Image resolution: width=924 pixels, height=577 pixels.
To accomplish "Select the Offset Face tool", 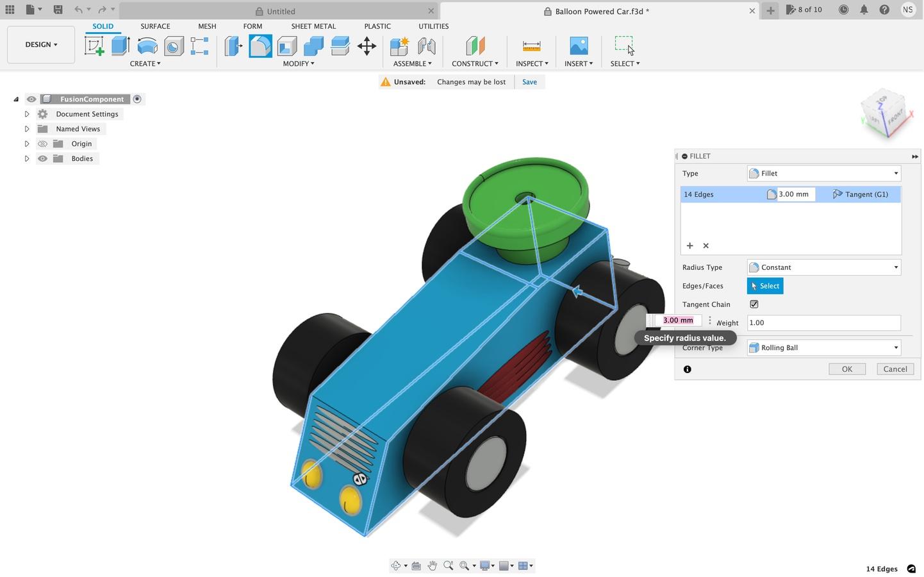I will click(340, 46).
